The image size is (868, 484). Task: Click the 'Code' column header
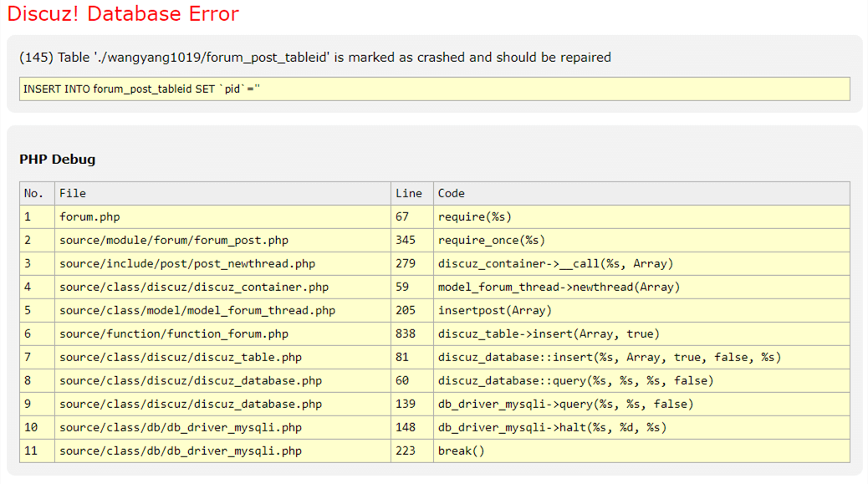[641, 194]
